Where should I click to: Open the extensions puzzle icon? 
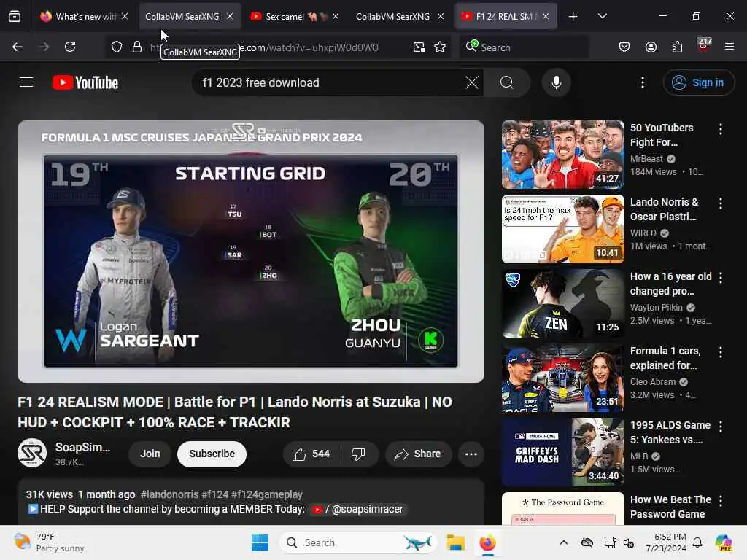click(x=677, y=47)
